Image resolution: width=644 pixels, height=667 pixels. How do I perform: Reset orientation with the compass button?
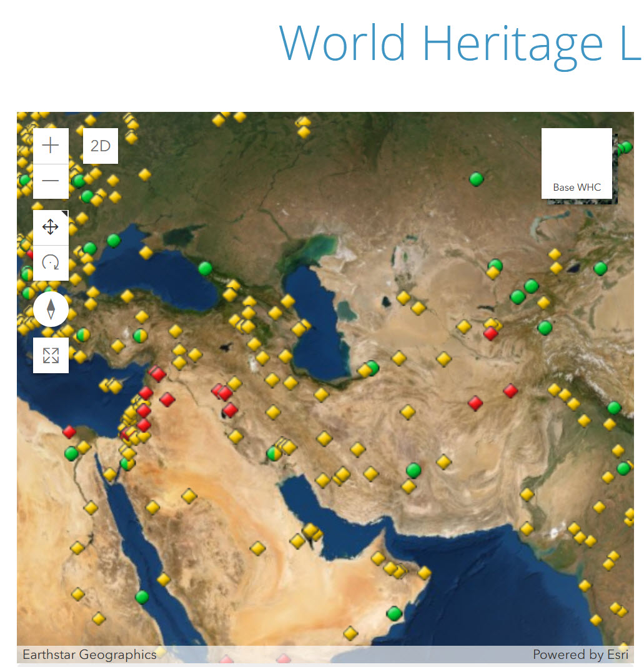point(51,309)
